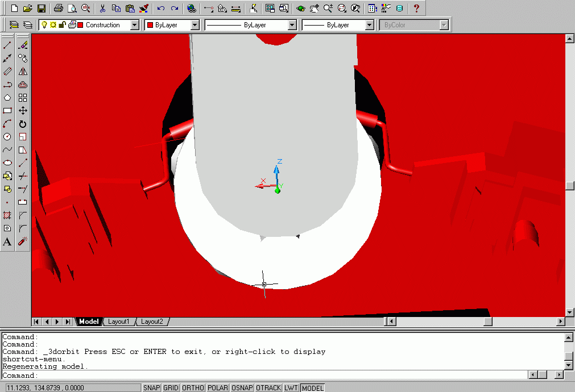
Task: Toggle SNAP mode in status bar
Action: tap(151, 387)
